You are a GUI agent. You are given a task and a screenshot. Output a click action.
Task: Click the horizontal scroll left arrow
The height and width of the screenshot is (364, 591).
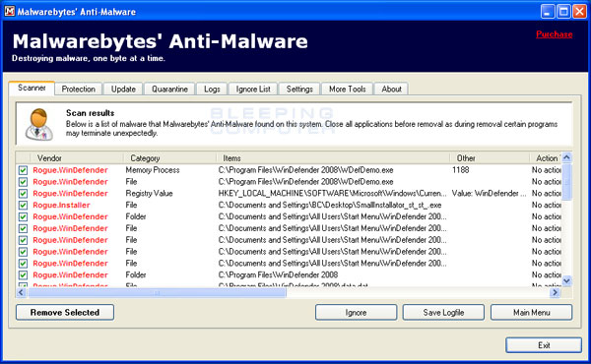click(x=21, y=292)
